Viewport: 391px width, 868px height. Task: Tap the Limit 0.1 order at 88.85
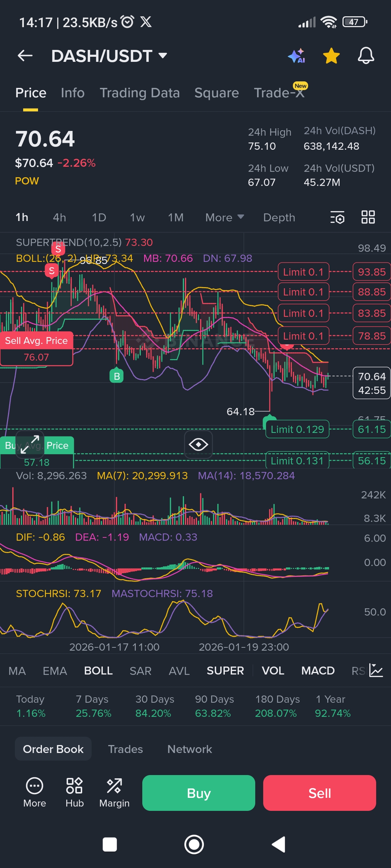pos(303,292)
